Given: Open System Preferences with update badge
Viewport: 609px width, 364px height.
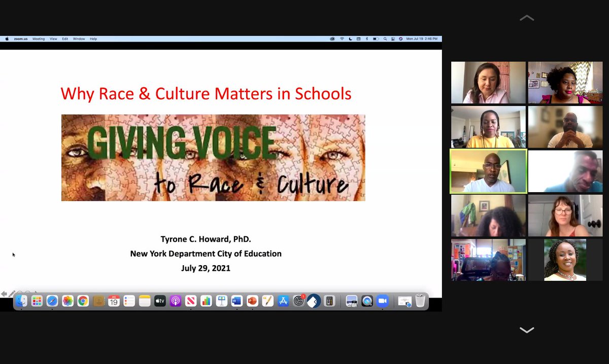Looking at the screenshot, I should coord(299,301).
